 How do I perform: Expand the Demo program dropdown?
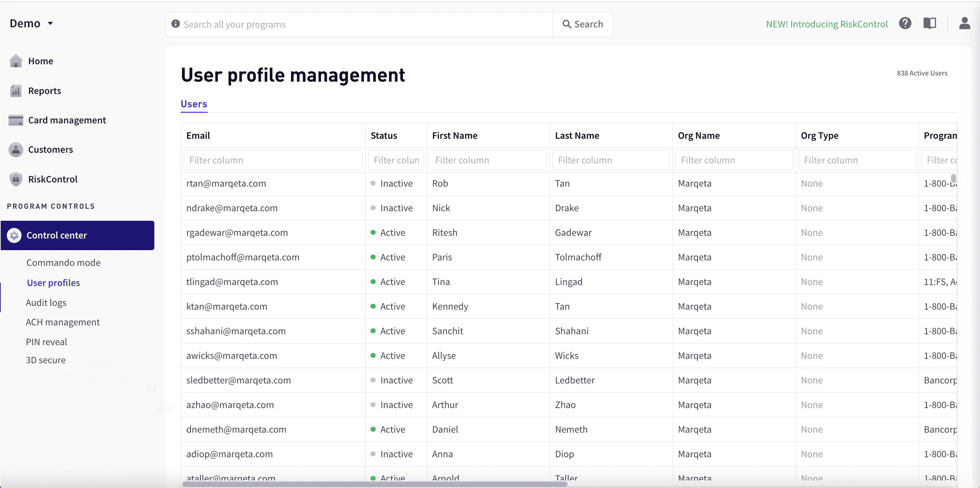32,23
